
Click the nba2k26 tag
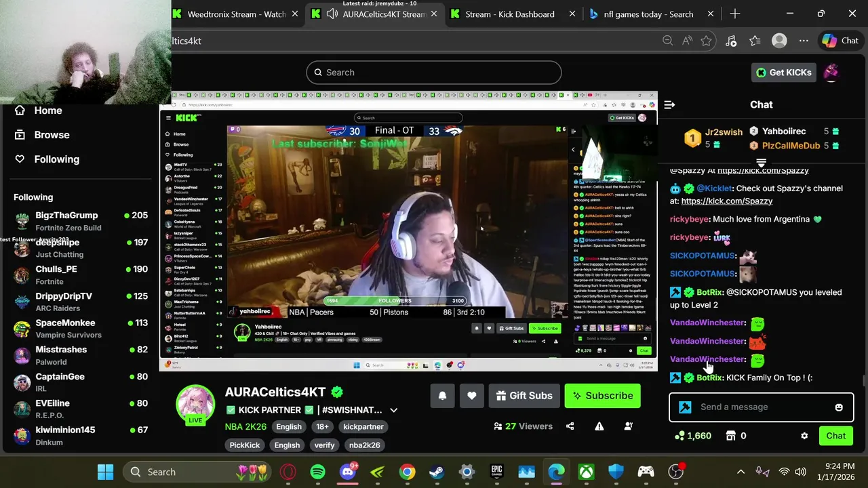[x=364, y=445]
